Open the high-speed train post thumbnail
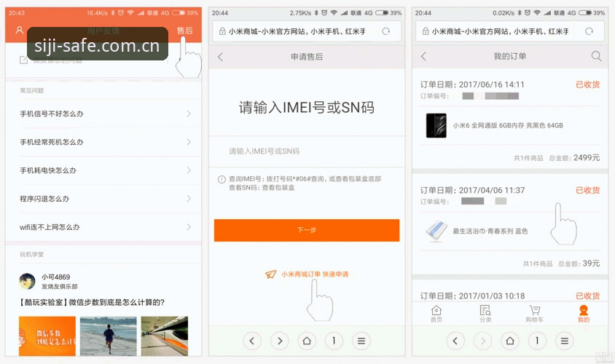Viewport: 615px width, 364px height. coord(165,336)
